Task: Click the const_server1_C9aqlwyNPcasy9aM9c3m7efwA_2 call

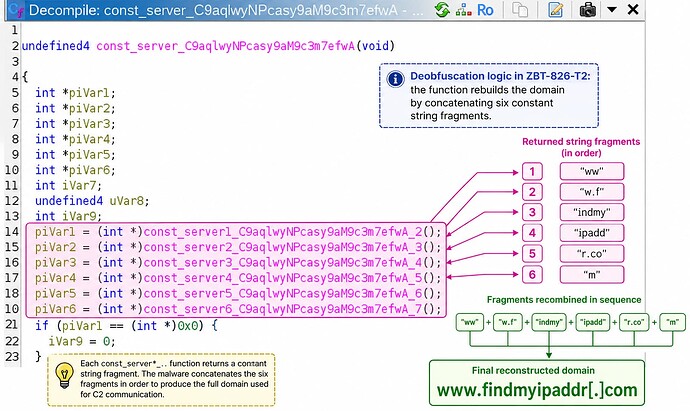Action: (x=283, y=232)
